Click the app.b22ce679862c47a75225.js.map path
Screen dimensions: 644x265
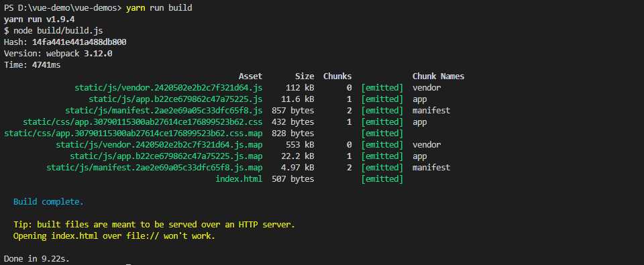pos(166,156)
